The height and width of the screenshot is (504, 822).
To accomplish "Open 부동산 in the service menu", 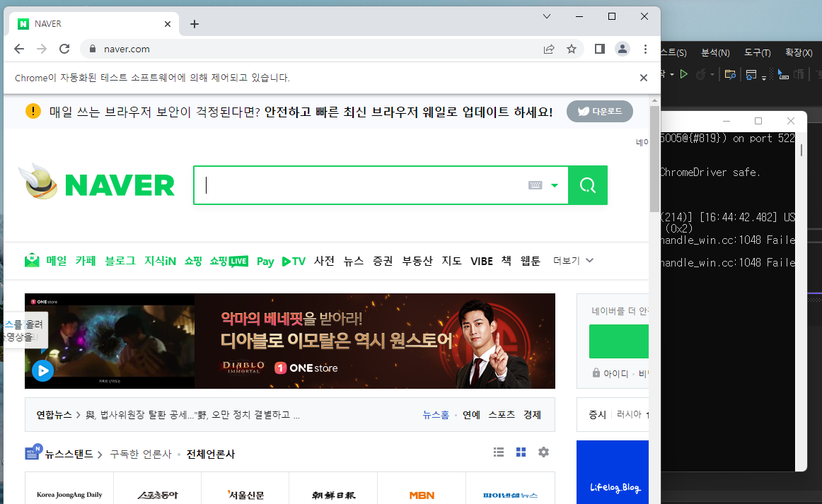I will 417,260.
